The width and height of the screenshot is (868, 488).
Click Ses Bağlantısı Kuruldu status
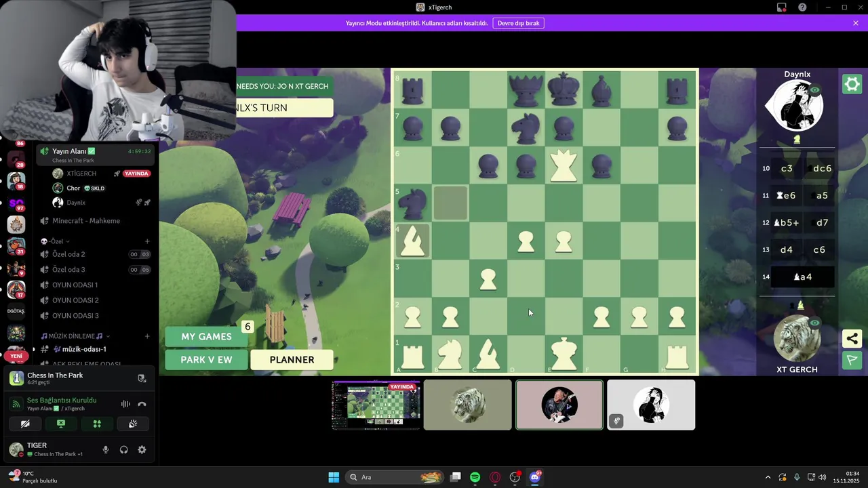pyautogui.click(x=62, y=401)
